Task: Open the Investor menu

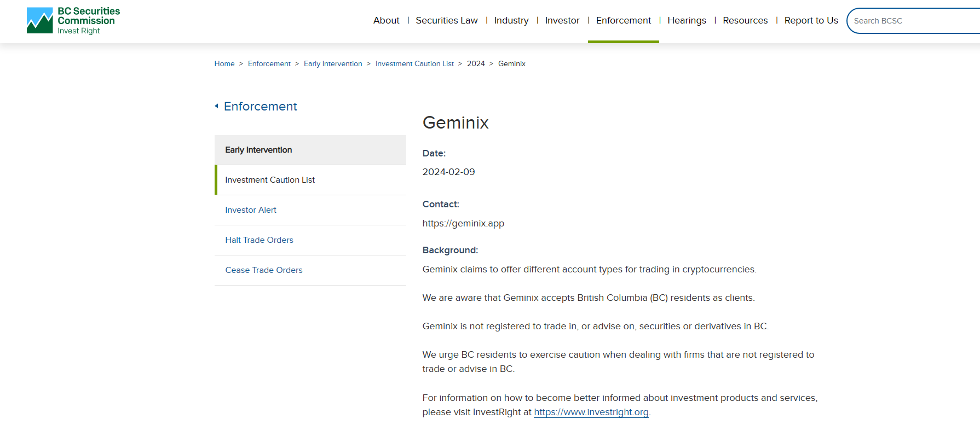Action: tap(562, 20)
